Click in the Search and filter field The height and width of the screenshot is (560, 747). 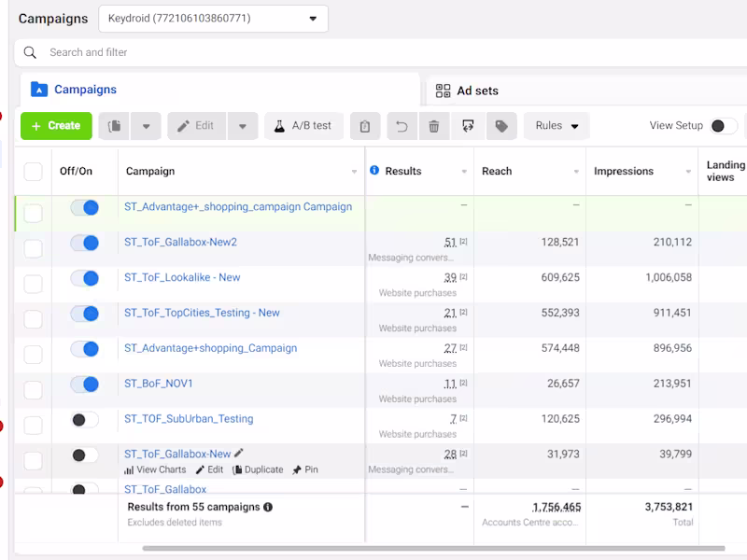coord(381,52)
